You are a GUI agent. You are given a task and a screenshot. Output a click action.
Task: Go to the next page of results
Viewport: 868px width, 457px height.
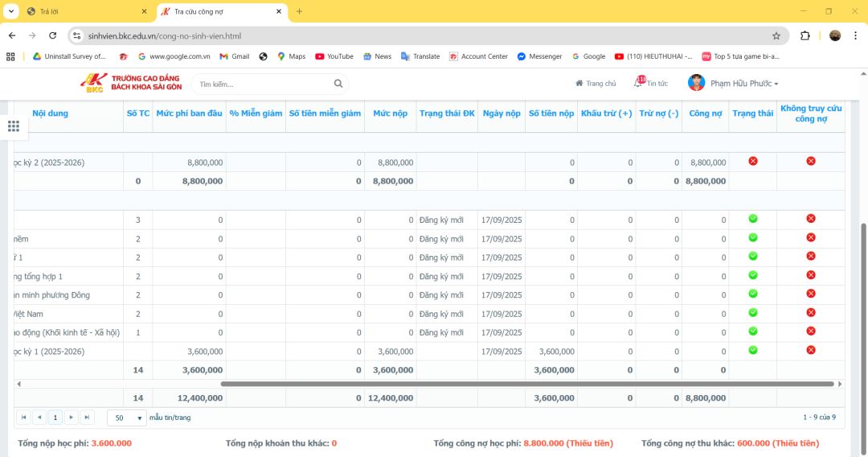pyautogui.click(x=72, y=418)
